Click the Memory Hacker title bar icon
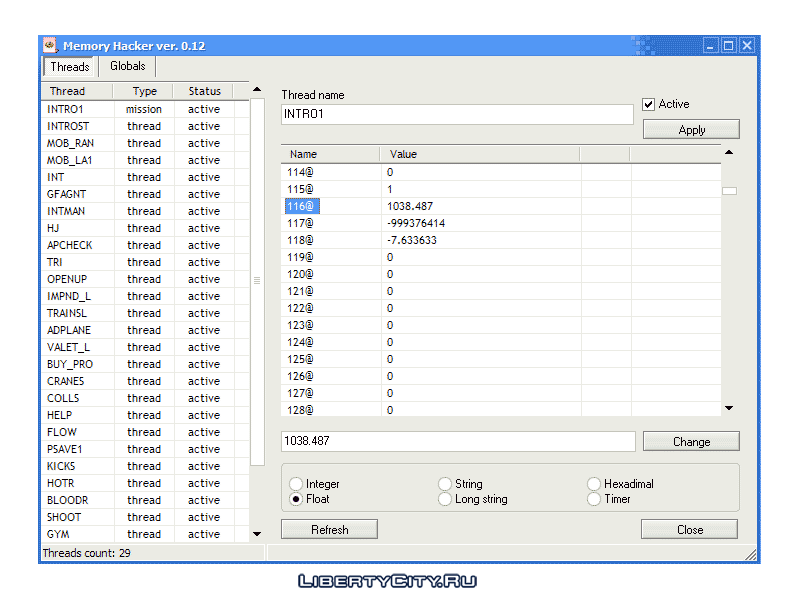The image size is (800, 600). 50,46
